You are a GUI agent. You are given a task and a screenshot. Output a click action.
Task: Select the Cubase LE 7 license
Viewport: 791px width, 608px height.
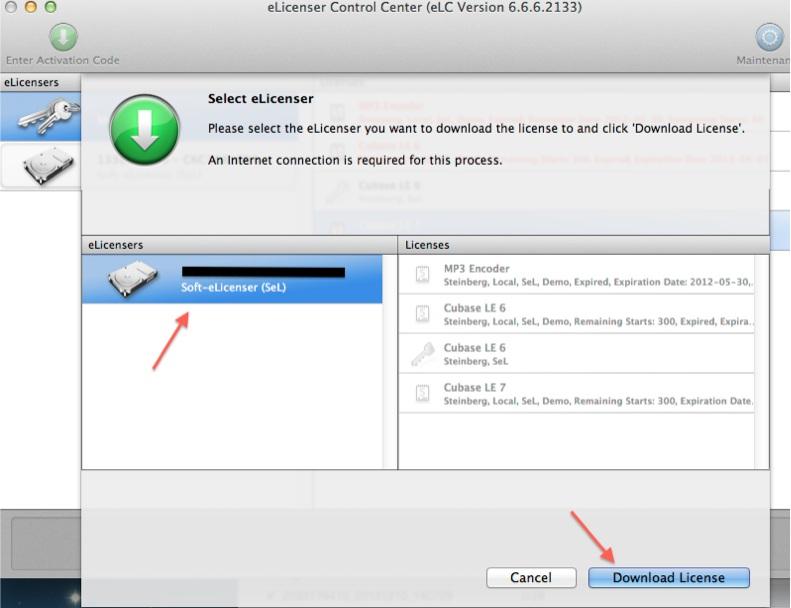(x=576, y=394)
